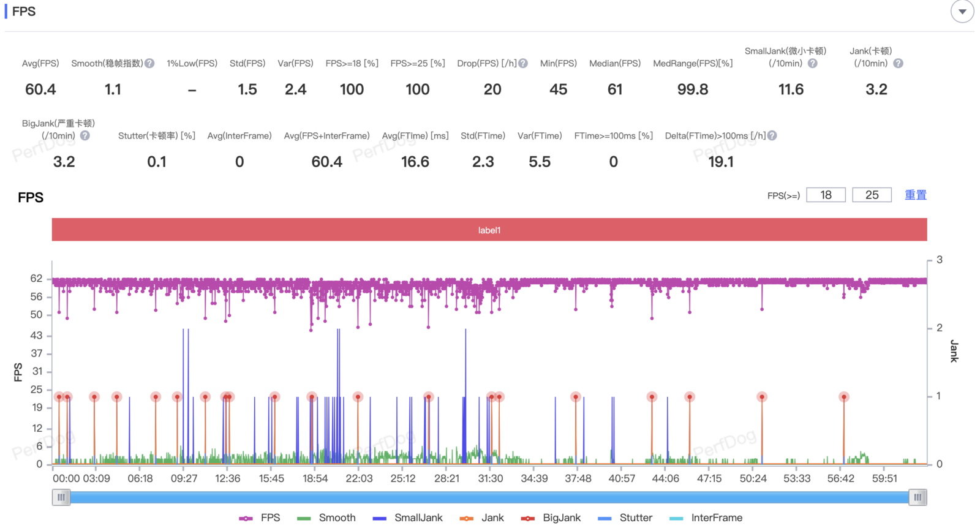
Task: Click the Var(FPS) value 2.4
Action: [x=295, y=89]
